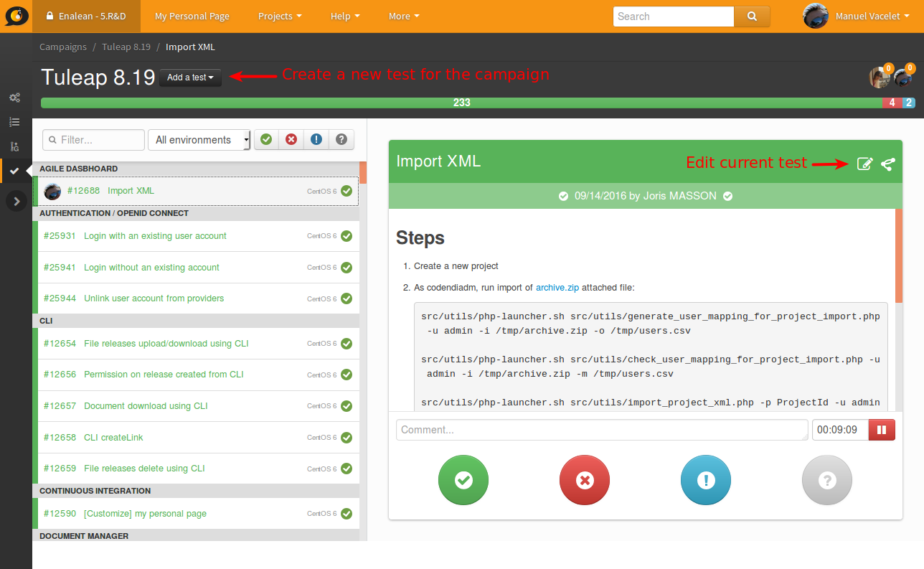
Task: Click user avatar on Import XML row
Action: 52,191
